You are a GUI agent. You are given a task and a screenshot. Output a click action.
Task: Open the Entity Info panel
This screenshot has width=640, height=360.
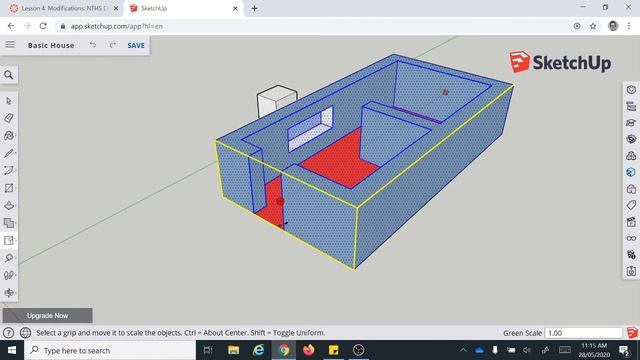(631, 90)
